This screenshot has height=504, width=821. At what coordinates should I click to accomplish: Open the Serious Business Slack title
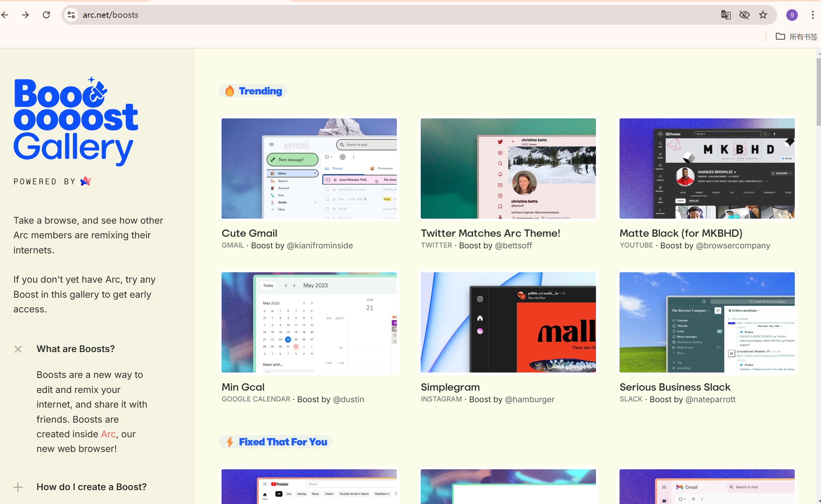coord(675,387)
